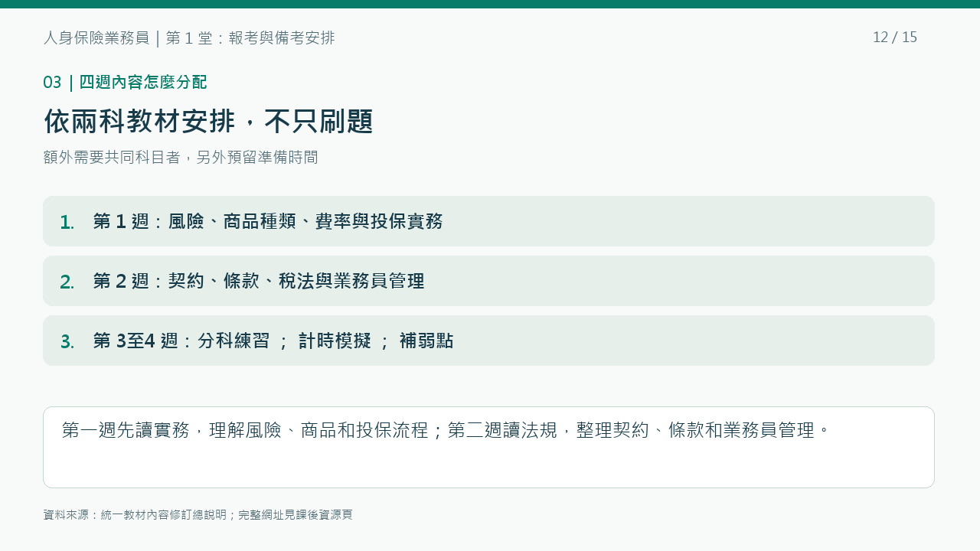Select the 第 2 週 row about 契約、條款
The image size is (980, 551).
[488, 281]
